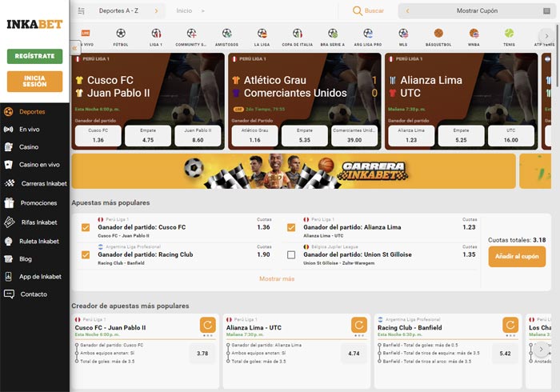Click the Carrera Inkabet promotional banner

pyautogui.click(x=294, y=171)
